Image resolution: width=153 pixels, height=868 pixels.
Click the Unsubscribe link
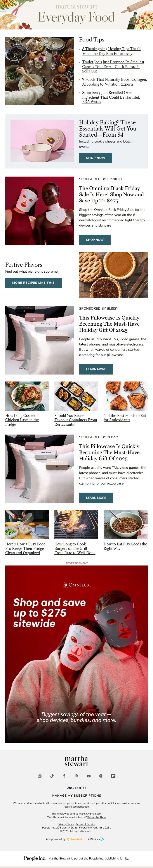(x=76, y=788)
